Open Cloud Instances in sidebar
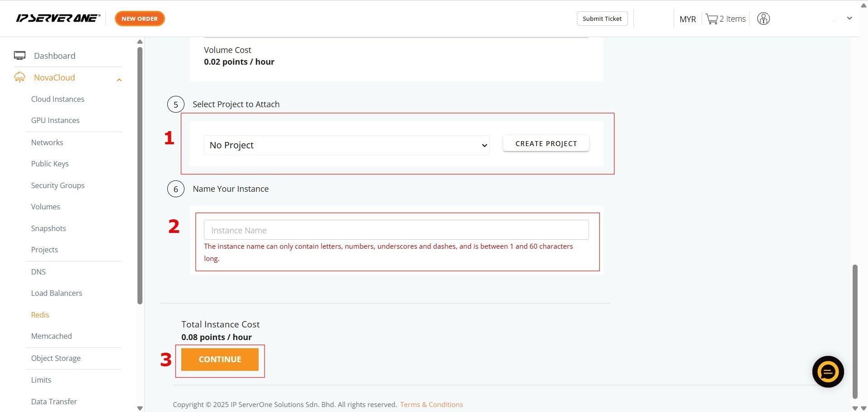This screenshot has height=412, width=868. point(57,99)
